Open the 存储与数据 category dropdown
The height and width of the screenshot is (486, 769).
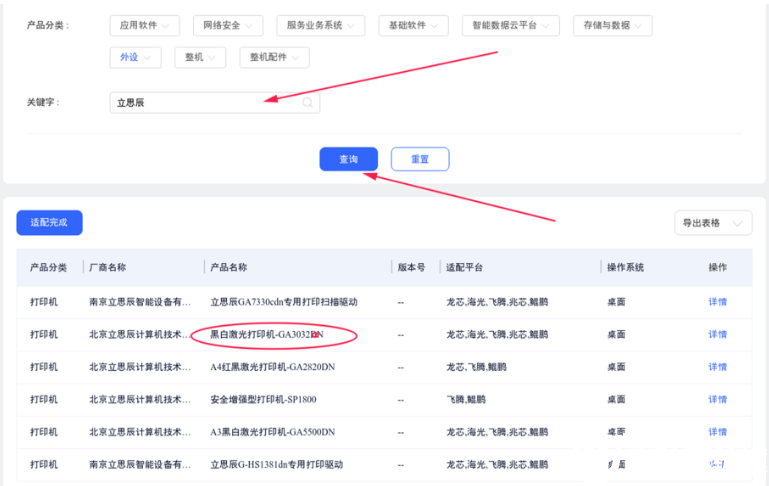[612, 26]
